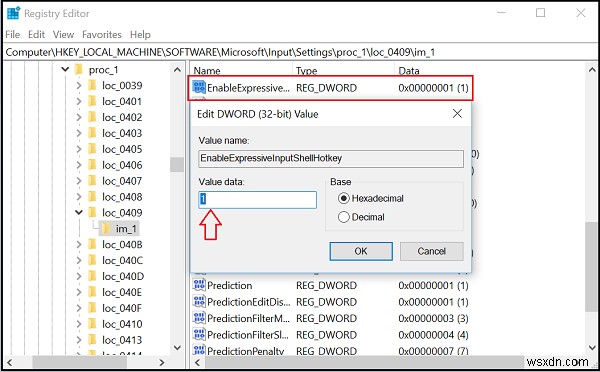Viewport: 600px width, 372px height.
Task: Select the loc_0413 tree item label
Action: click(x=122, y=340)
